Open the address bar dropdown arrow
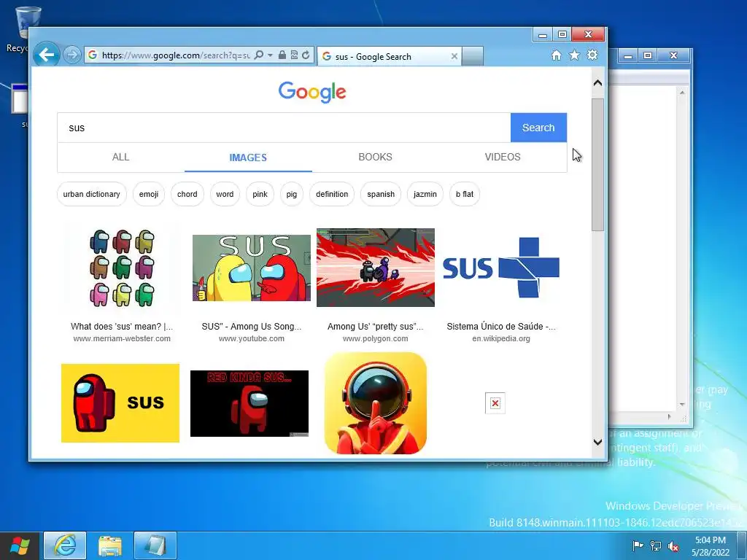747x560 pixels. [x=270, y=55]
